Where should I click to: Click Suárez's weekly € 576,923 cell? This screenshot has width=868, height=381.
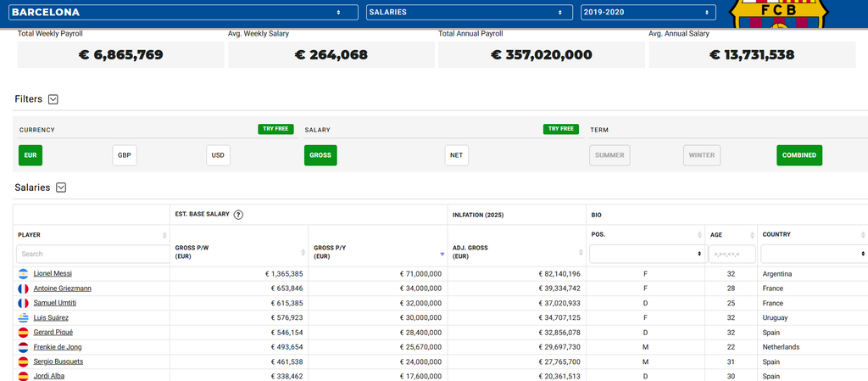238,318
